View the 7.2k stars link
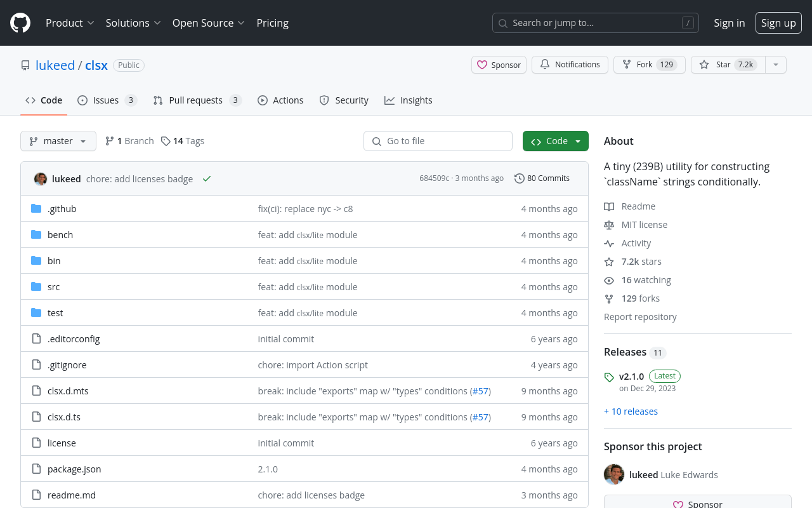This screenshot has width=812, height=508. (632, 262)
